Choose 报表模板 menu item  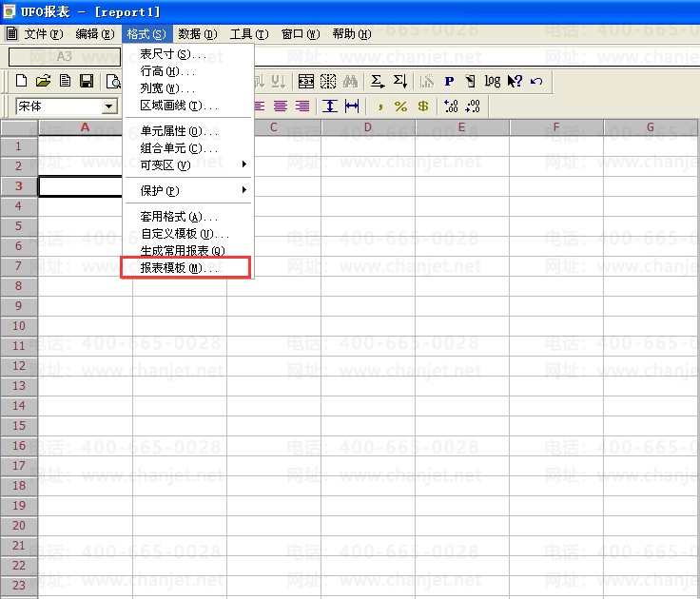187,267
